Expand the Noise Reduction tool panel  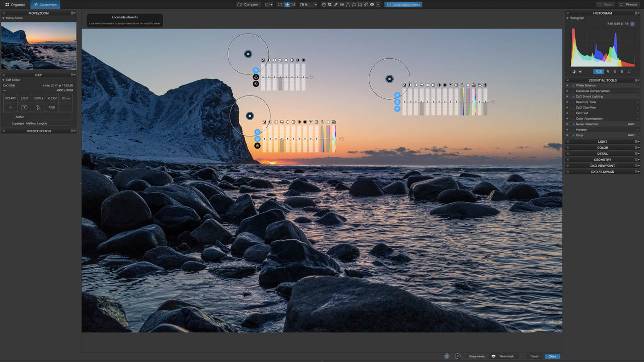pos(567,124)
